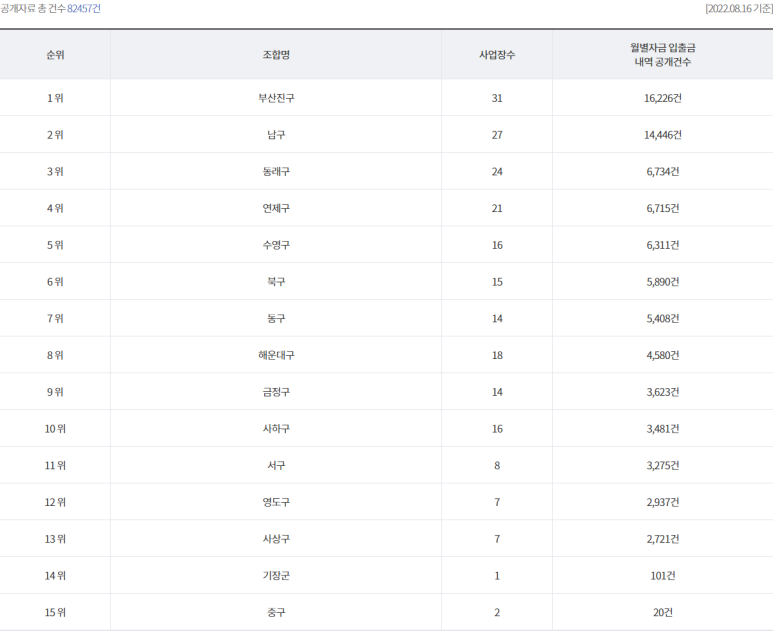Select the 12위 rank cell

point(55,502)
